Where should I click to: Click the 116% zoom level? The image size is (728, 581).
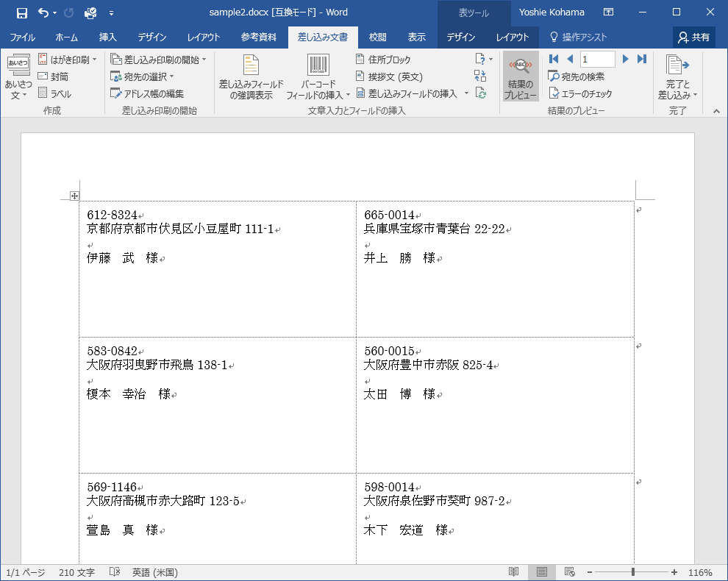(x=700, y=572)
